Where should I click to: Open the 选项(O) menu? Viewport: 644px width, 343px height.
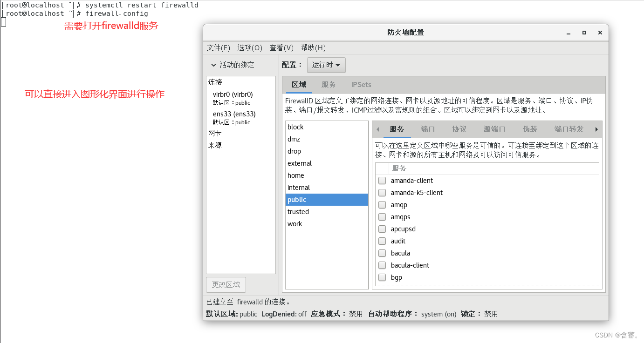coord(250,47)
